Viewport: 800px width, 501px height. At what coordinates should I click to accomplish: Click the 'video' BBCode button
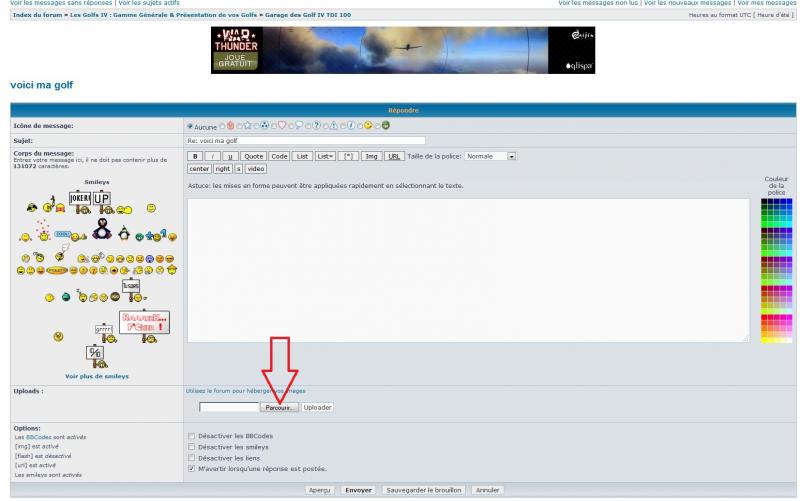point(256,169)
